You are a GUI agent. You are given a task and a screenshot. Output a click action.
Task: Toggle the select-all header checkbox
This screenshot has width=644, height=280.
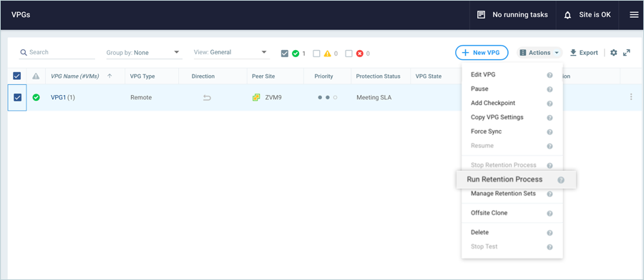pos(17,76)
